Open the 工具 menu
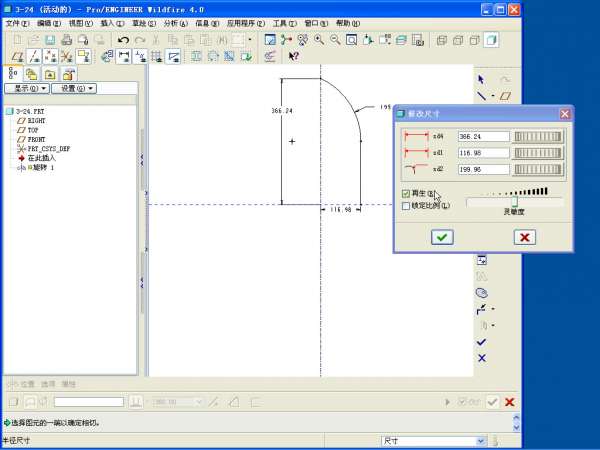This screenshot has height=450, width=600. coord(285,23)
